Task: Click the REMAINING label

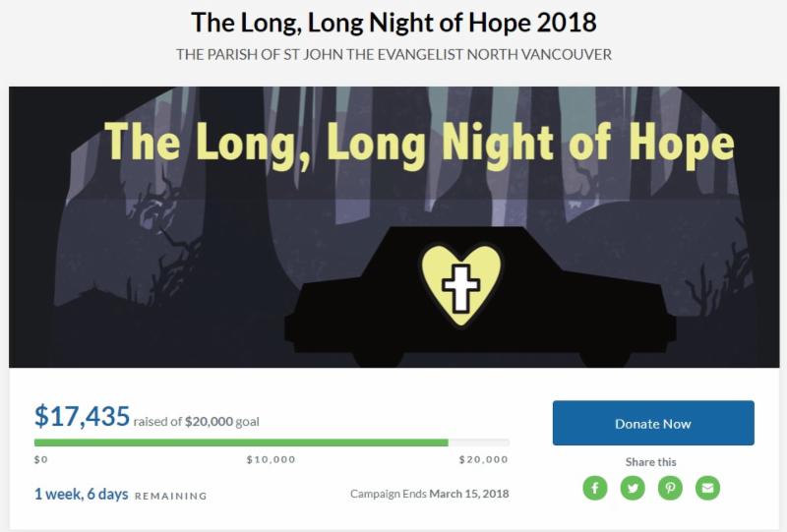Action: click(170, 496)
